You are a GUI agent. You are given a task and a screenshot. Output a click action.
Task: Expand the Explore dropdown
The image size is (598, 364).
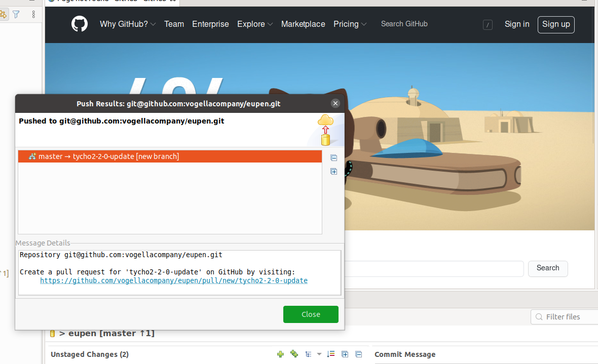[x=255, y=24]
